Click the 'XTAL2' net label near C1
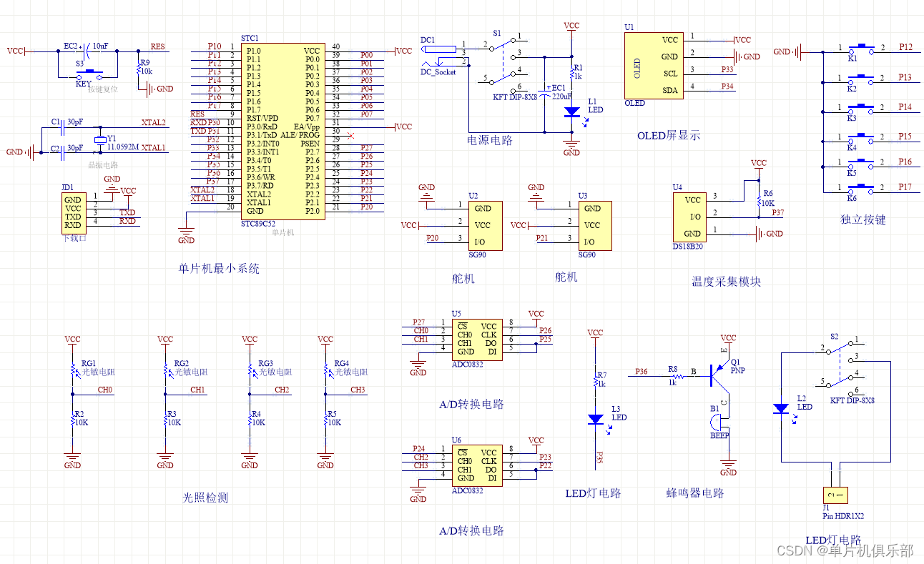Viewport: 924px width, 564px height. [154, 122]
